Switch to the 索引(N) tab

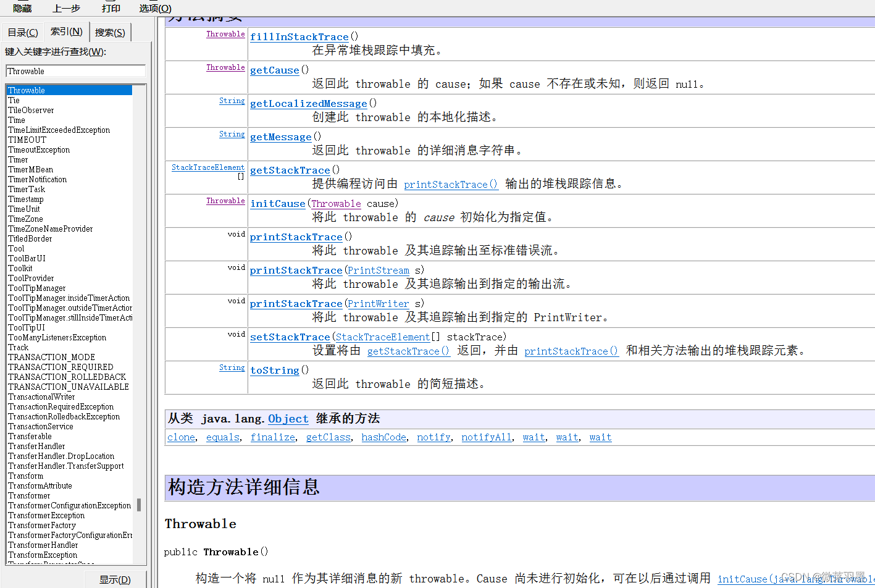pos(66,31)
